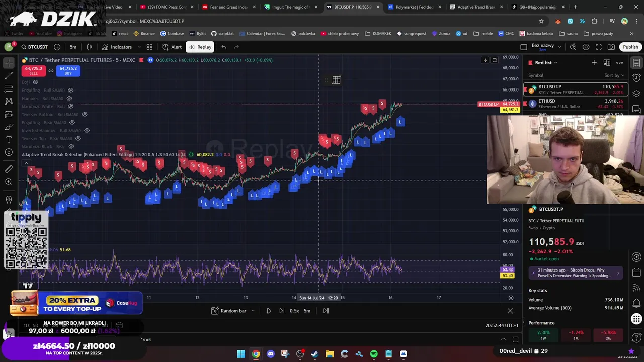Toggle visibility of Tweezer Bottom - Bull SMA50
This screenshot has height=362, width=644.
(84, 114)
